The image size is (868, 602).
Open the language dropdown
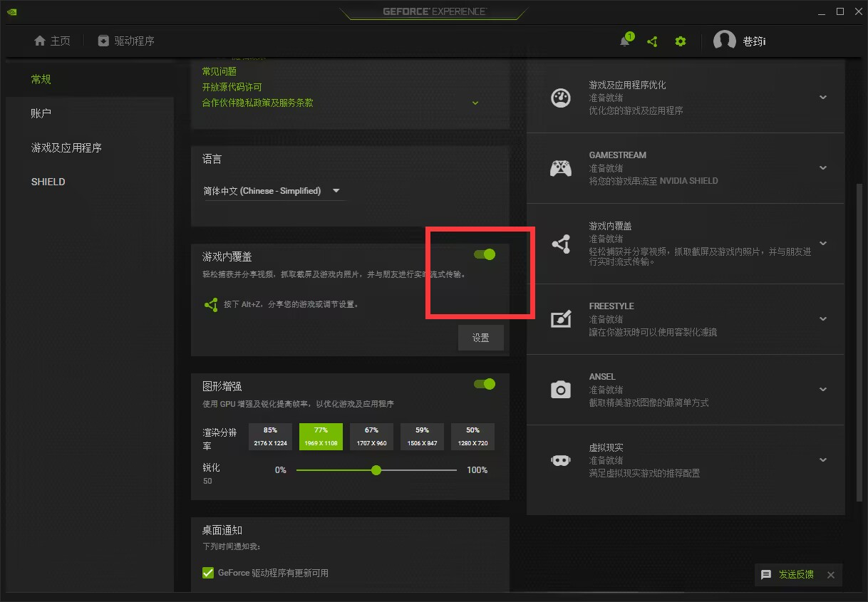point(274,191)
